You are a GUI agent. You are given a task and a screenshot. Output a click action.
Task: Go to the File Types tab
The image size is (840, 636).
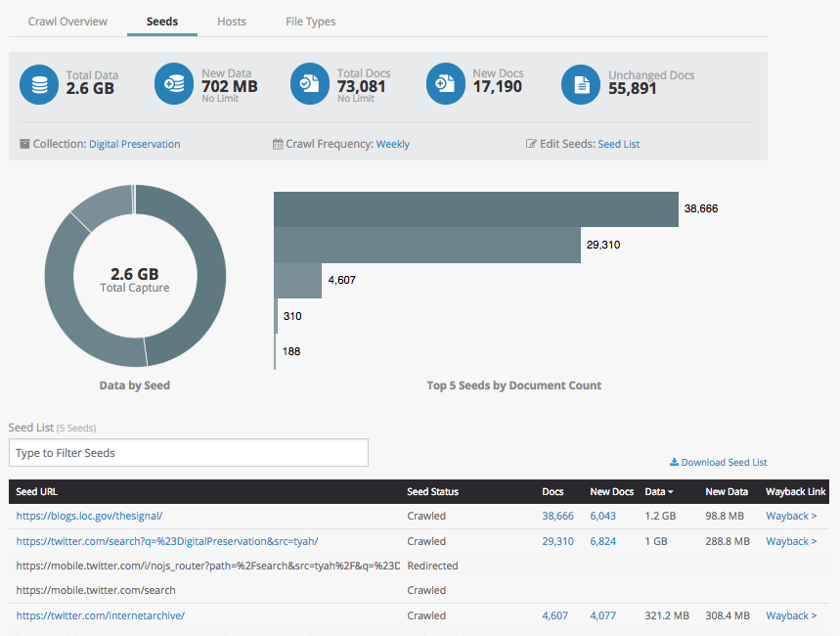310,22
